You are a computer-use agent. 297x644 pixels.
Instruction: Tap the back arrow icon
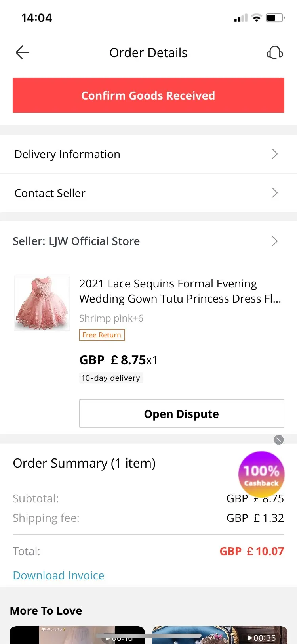(x=23, y=52)
